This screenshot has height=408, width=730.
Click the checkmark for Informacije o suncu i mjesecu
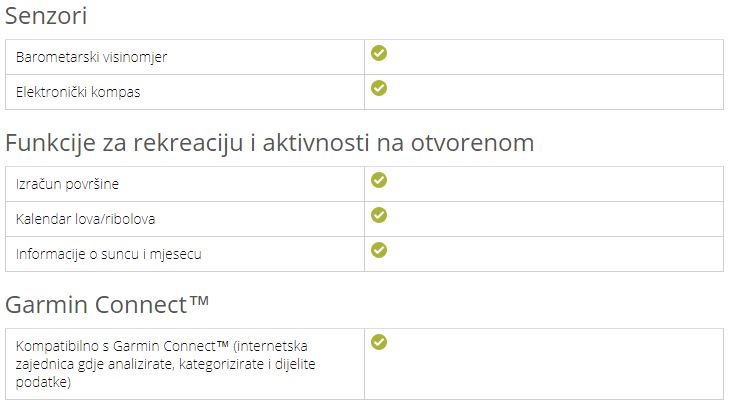[379, 250]
